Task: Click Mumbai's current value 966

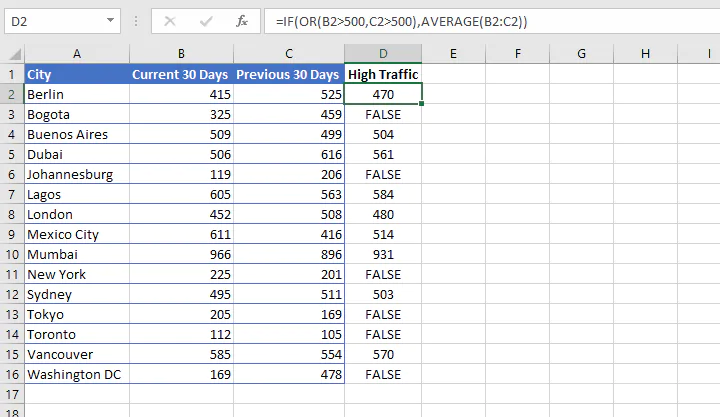Action: coord(181,254)
